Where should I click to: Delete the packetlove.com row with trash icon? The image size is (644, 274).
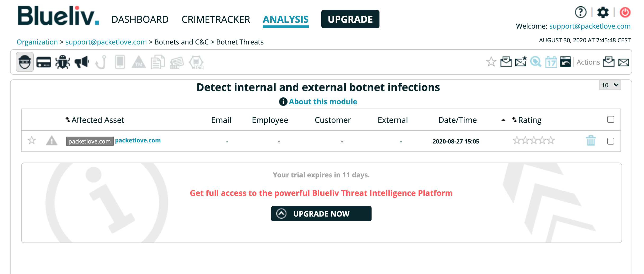tap(591, 141)
